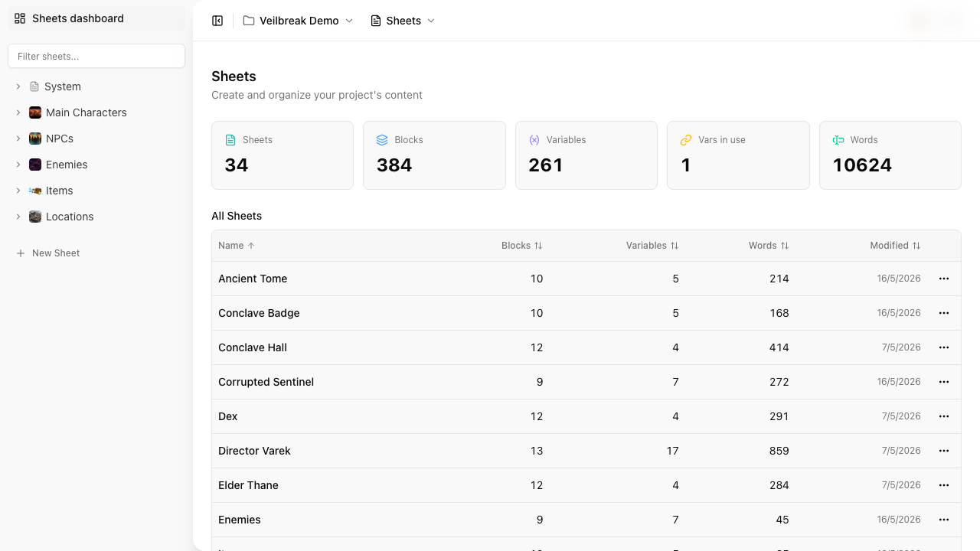The width and height of the screenshot is (980, 551).
Task: Click the System sheet document icon
Action: coord(34,86)
